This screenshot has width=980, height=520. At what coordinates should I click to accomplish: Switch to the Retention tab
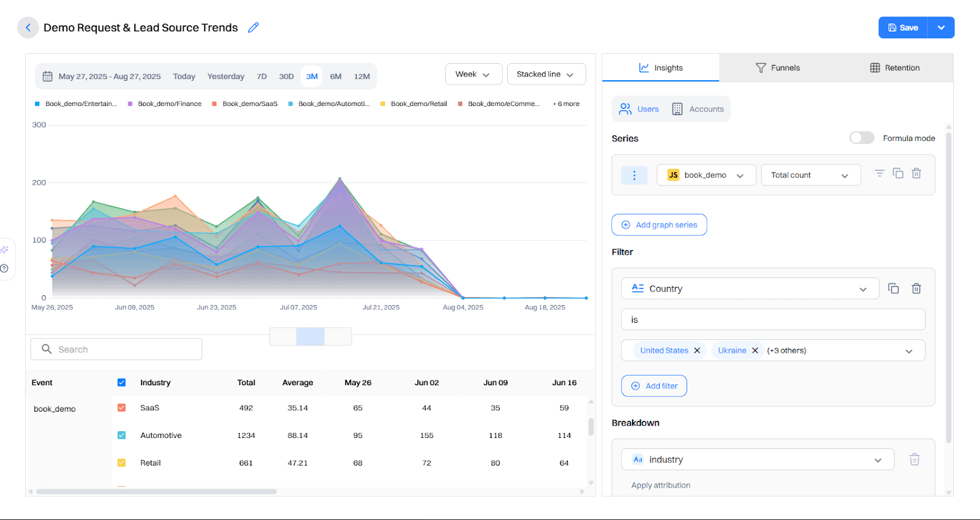pyautogui.click(x=895, y=68)
